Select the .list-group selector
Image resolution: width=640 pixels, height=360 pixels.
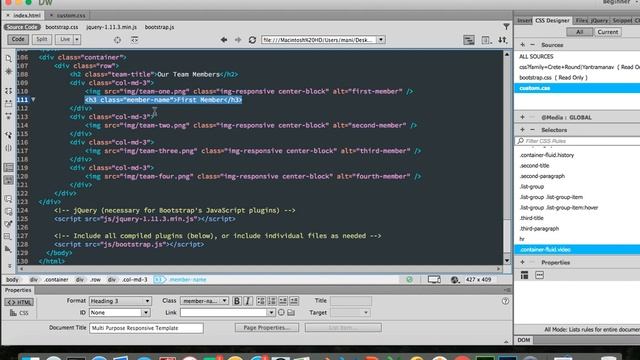pos(532,187)
